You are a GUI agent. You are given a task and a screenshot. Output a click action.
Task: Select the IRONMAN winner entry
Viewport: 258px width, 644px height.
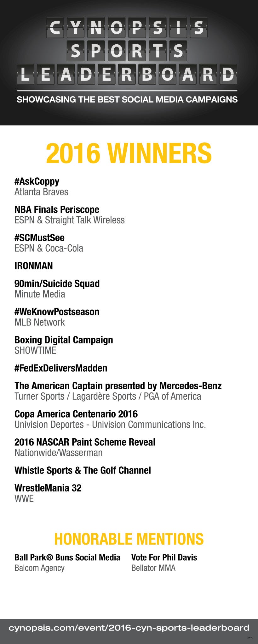[x=34, y=266]
